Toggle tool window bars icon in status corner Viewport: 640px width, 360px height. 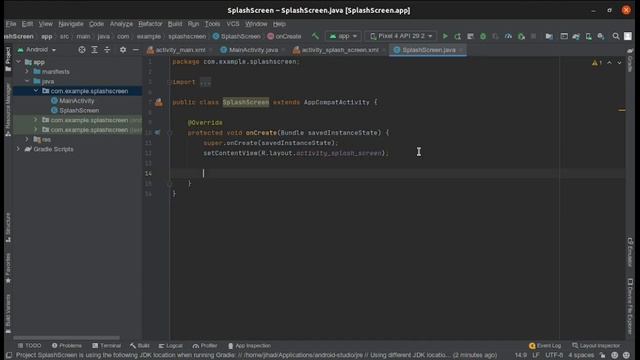click(9, 355)
